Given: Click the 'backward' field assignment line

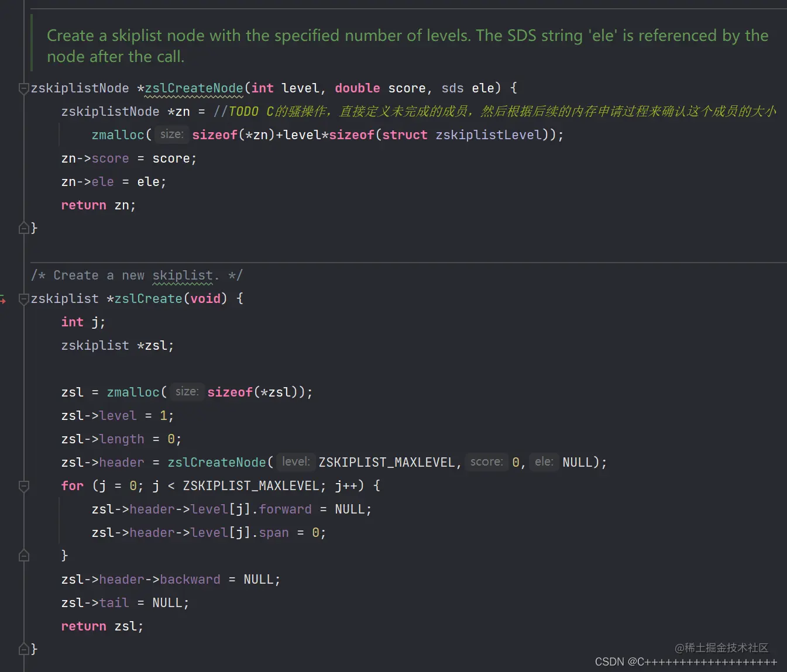Looking at the screenshot, I should [171, 580].
